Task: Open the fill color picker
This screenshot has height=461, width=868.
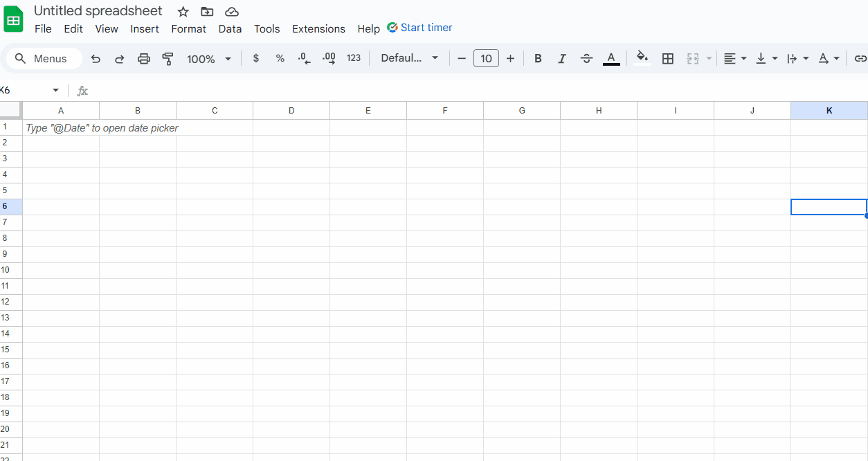Action: tap(642, 58)
